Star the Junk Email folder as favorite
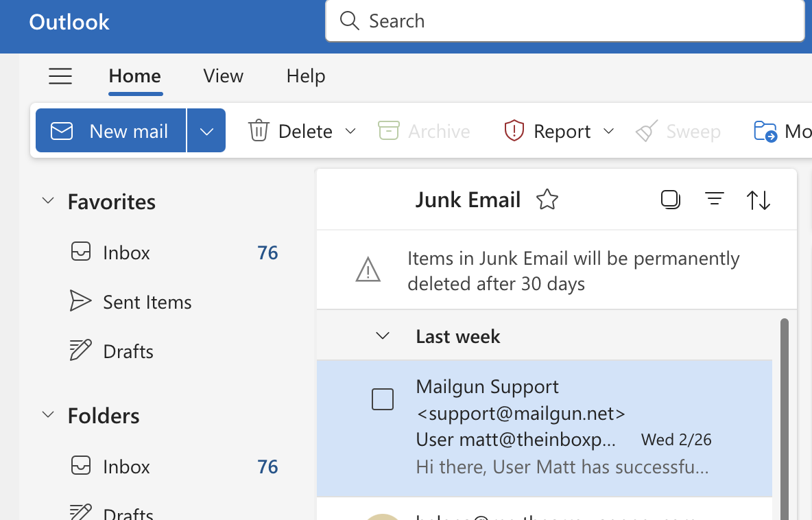This screenshot has width=812, height=520. 547,200
